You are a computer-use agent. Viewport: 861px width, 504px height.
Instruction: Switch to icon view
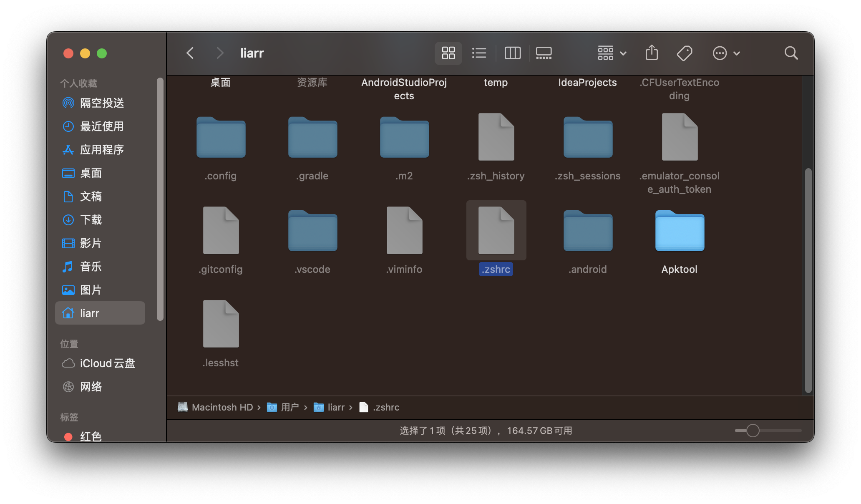448,53
